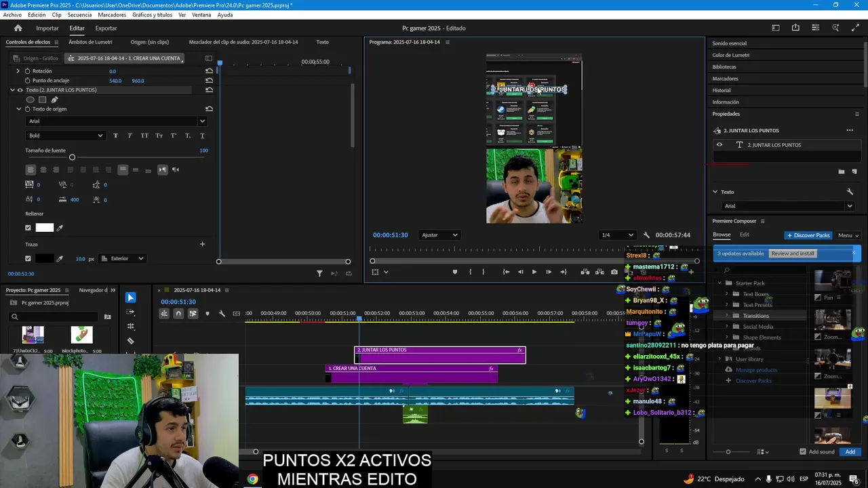
Task: Go to Home screen icon
Action: pyautogui.click(x=18, y=28)
